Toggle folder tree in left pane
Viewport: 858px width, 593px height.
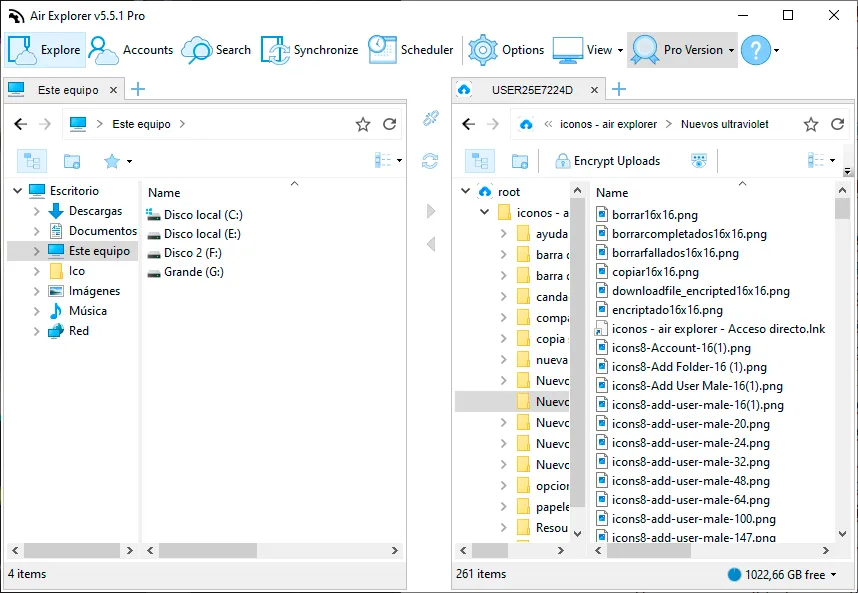point(32,161)
